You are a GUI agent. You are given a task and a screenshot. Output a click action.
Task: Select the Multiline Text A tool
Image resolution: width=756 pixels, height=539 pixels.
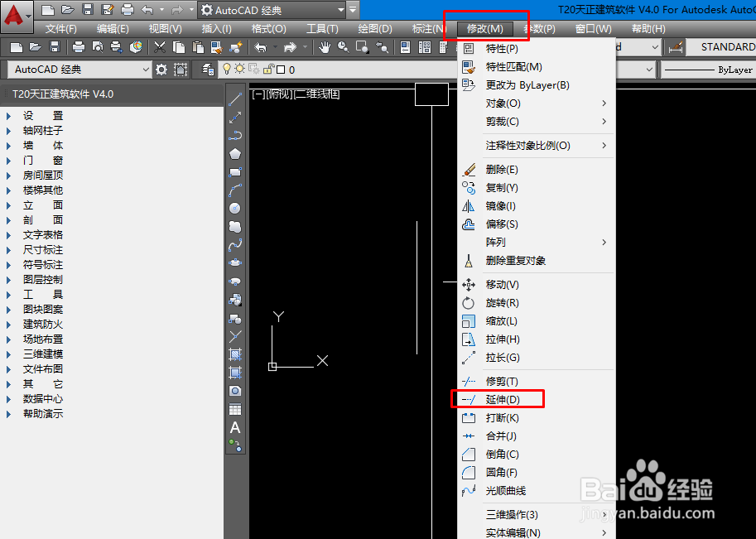(235, 427)
